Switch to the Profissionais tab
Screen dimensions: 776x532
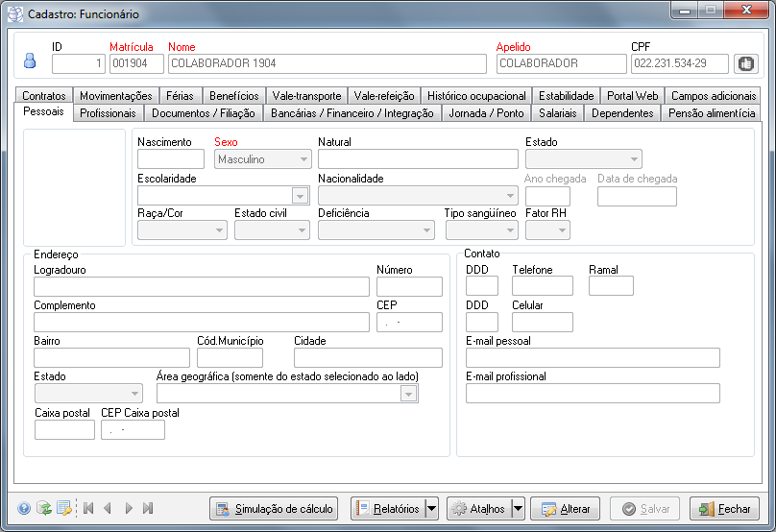[x=108, y=113]
